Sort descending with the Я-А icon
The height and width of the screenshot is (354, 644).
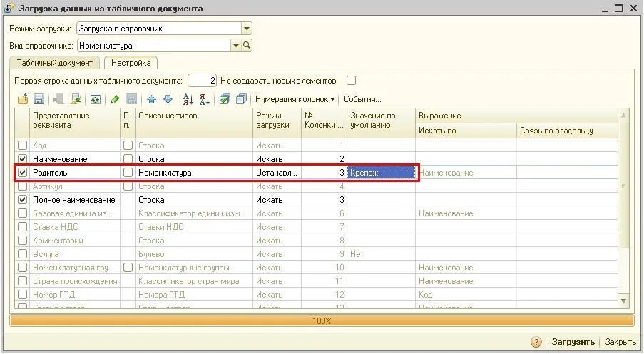[x=205, y=99]
